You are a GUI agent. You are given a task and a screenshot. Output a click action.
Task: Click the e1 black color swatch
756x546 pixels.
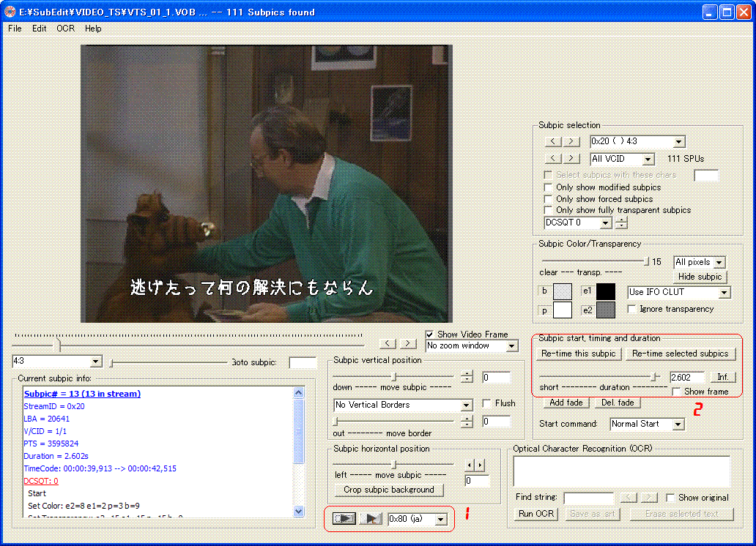coord(606,291)
